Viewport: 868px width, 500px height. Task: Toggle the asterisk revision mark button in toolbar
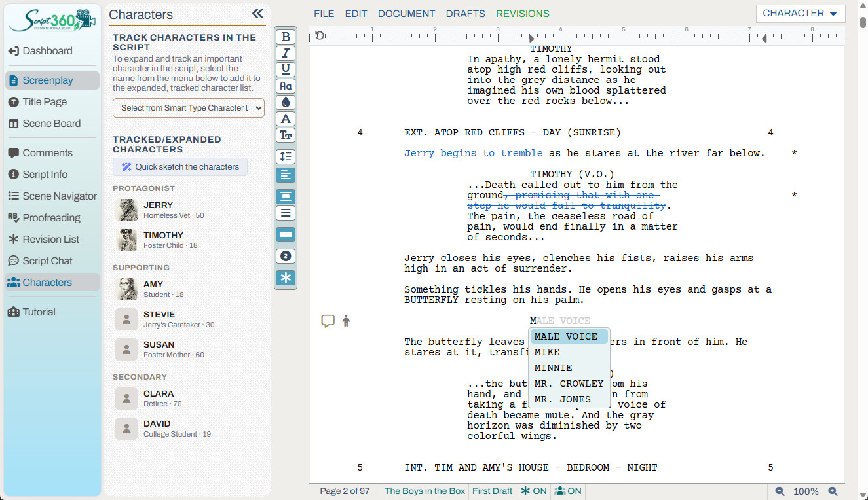click(285, 277)
